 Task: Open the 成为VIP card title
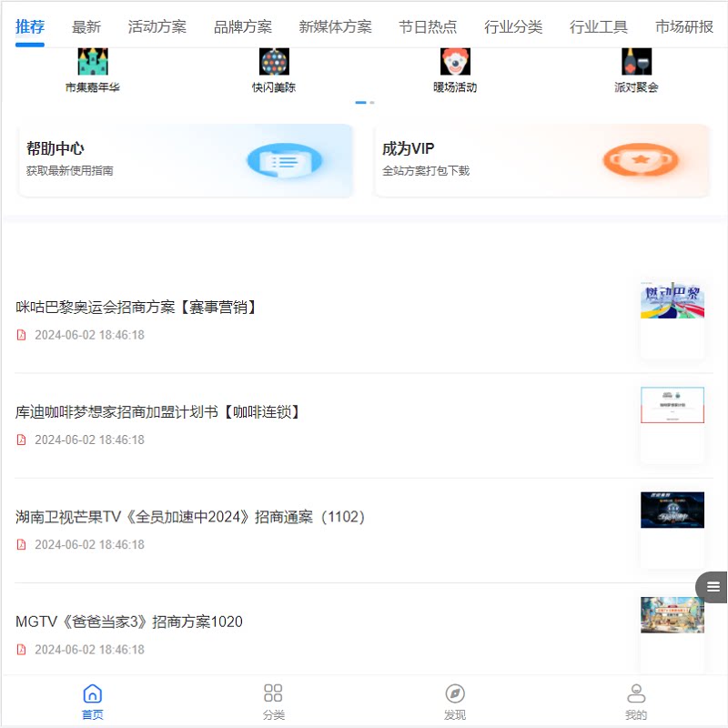click(408, 148)
